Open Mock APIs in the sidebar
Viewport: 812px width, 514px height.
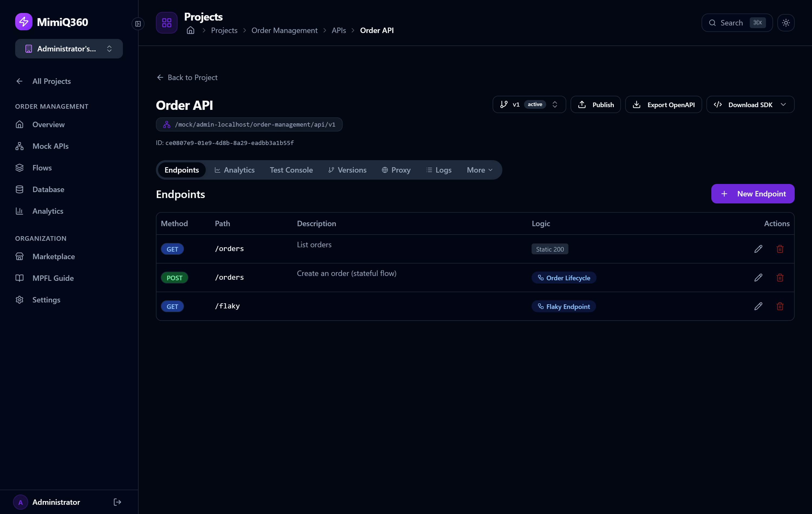point(69,146)
